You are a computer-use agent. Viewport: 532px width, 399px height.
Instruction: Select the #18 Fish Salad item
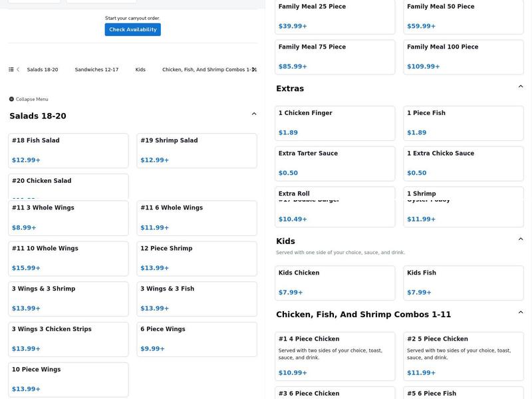point(68,150)
